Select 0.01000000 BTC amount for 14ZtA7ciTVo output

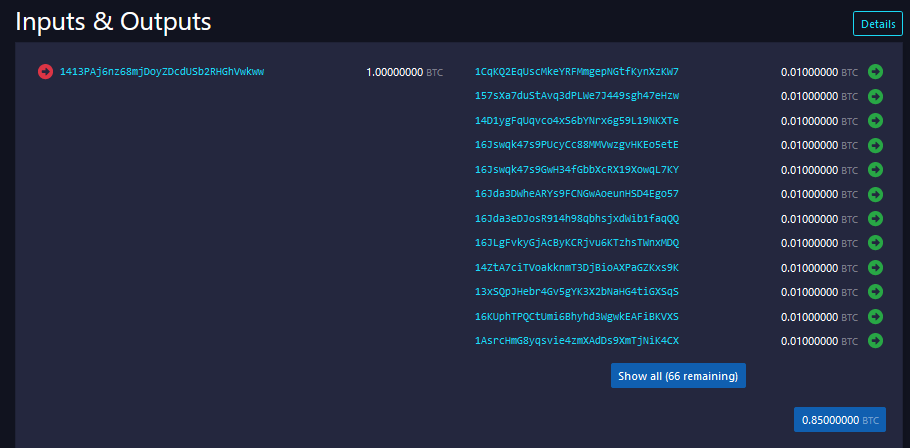pyautogui.click(x=819, y=268)
